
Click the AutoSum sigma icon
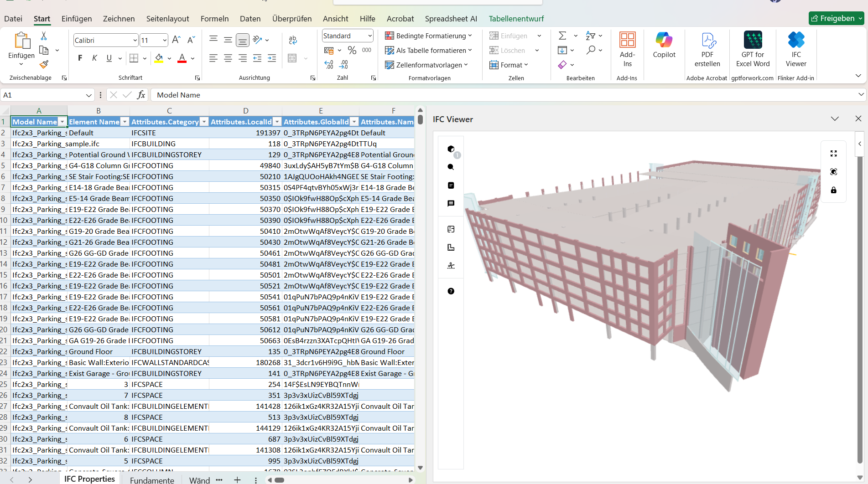pos(562,36)
